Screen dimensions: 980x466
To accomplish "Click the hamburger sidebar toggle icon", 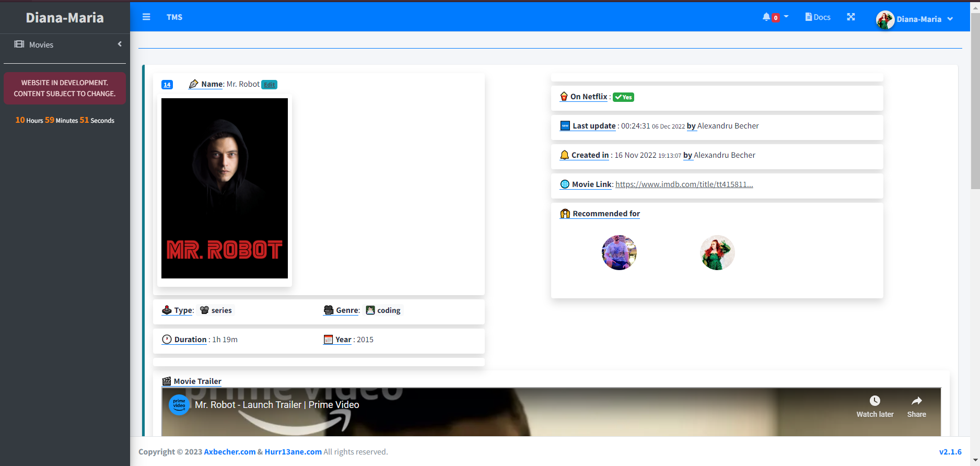I will (x=146, y=17).
